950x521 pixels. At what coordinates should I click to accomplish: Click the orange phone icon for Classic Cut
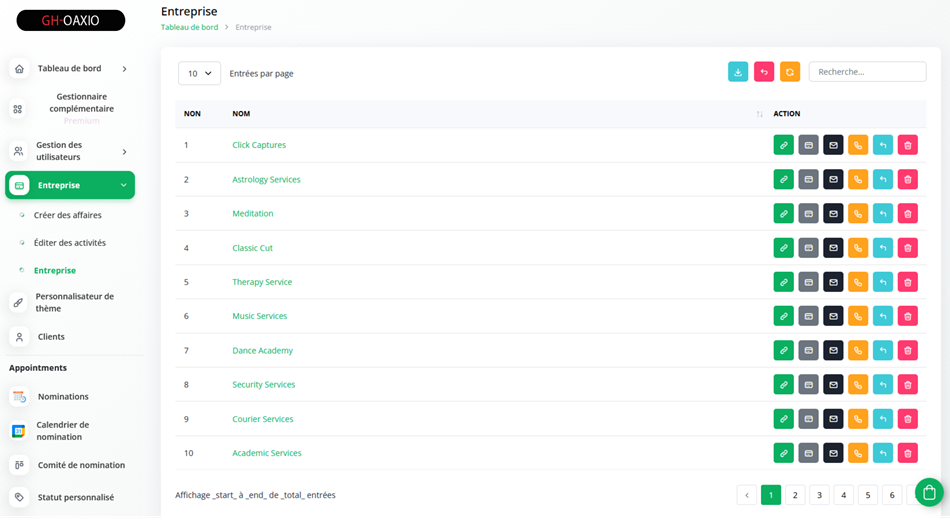[x=858, y=248]
